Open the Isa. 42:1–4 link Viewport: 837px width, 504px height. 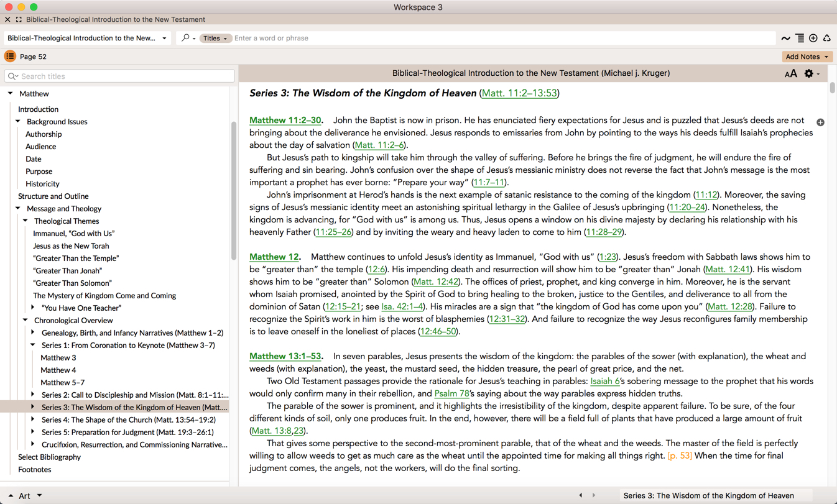(x=402, y=307)
